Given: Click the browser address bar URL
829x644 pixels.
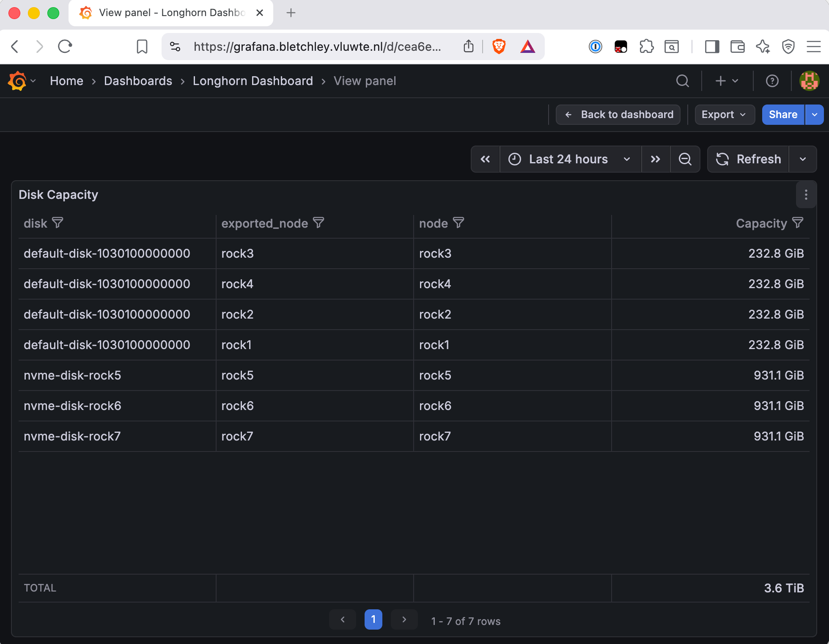Looking at the screenshot, I should click(317, 46).
